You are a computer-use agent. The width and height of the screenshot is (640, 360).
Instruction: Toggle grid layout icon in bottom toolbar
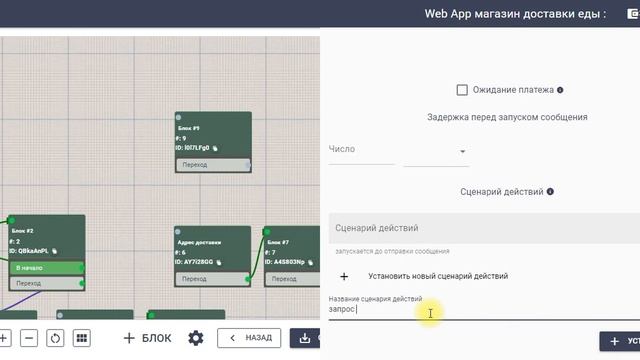(82, 338)
